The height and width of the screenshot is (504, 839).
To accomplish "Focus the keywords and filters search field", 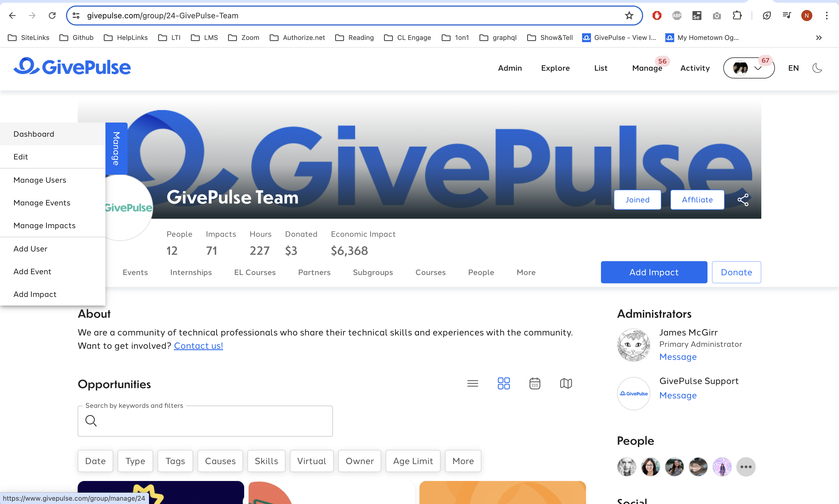I will [x=205, y=421].
